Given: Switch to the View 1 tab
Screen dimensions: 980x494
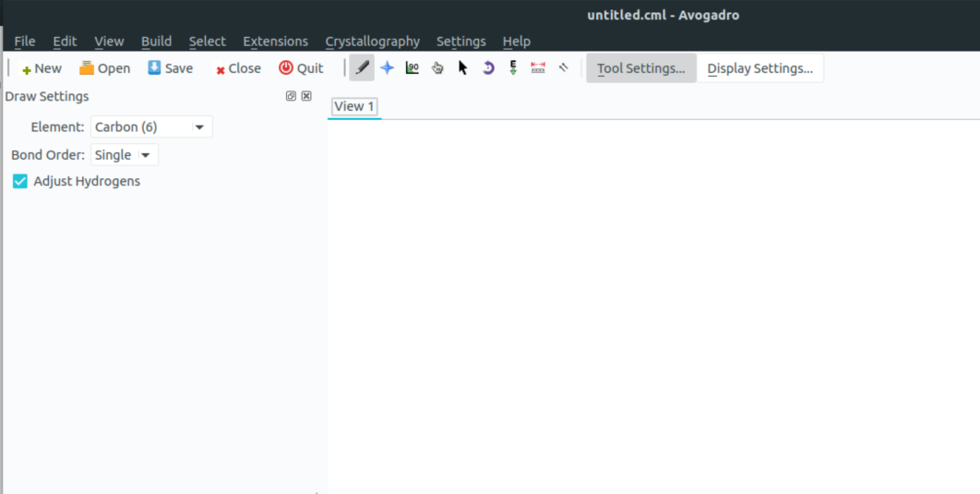Looking at the screenshot, I should (x=354, y=106).
